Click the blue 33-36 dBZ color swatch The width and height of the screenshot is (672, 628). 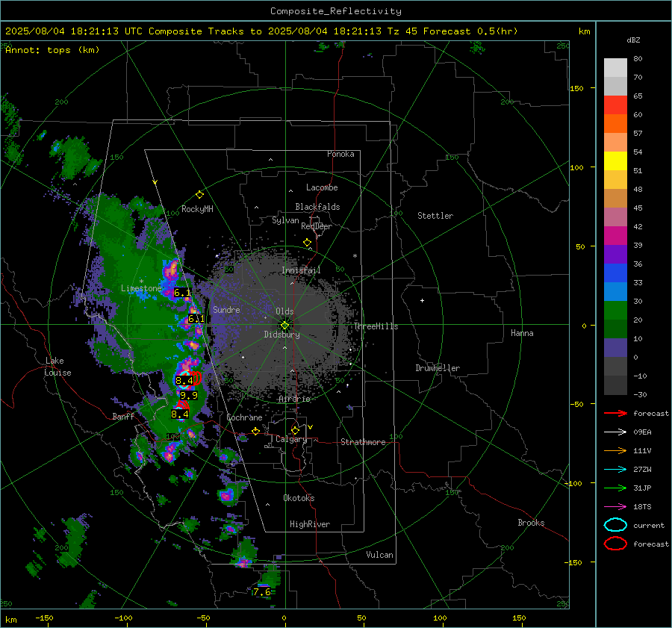click(x=615, y=273)
